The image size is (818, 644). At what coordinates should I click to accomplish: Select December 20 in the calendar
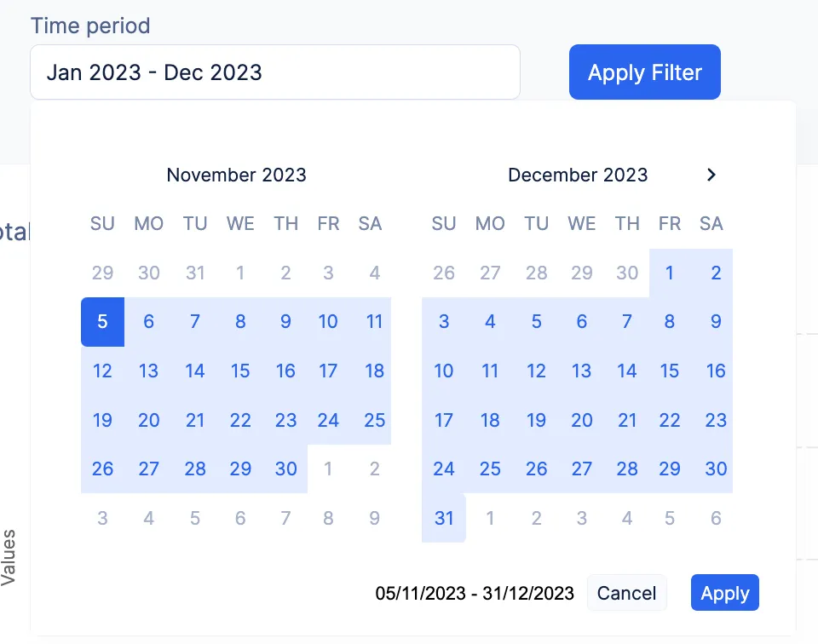click(582, 420)
